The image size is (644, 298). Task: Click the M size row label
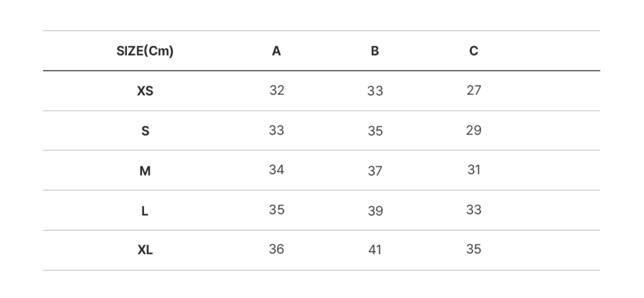(x=145, y=171)
